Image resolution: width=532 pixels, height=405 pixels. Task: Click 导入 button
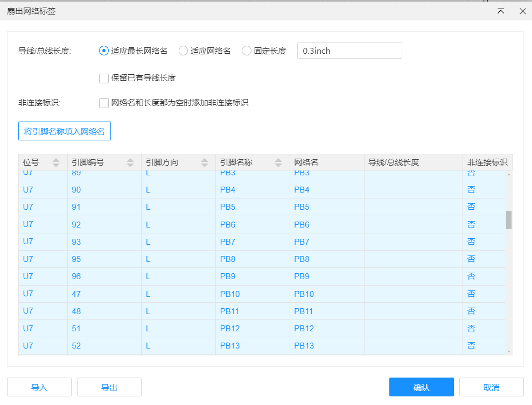(x=39, y=387)
